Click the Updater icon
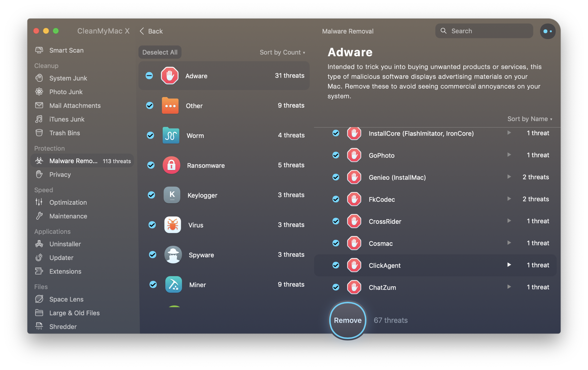Screen dimensions: 588x370 pos(39,257)
